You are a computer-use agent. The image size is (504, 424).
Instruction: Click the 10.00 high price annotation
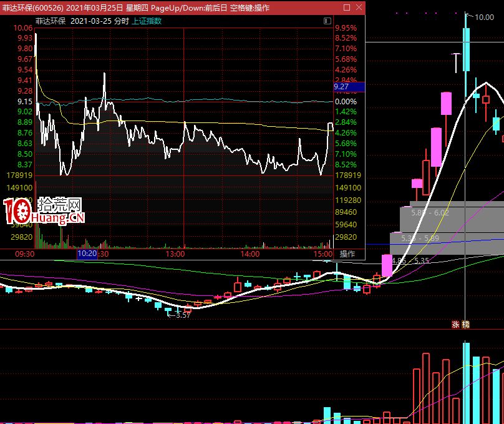[484, 17]
